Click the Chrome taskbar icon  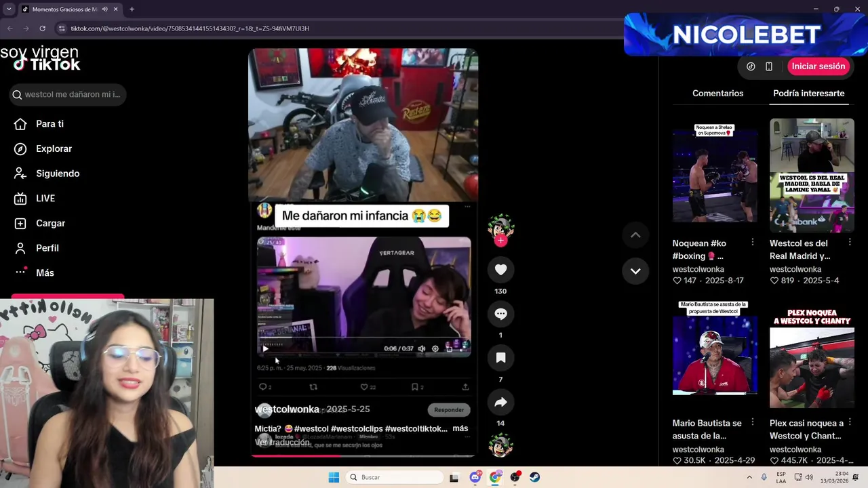[496, 477]
